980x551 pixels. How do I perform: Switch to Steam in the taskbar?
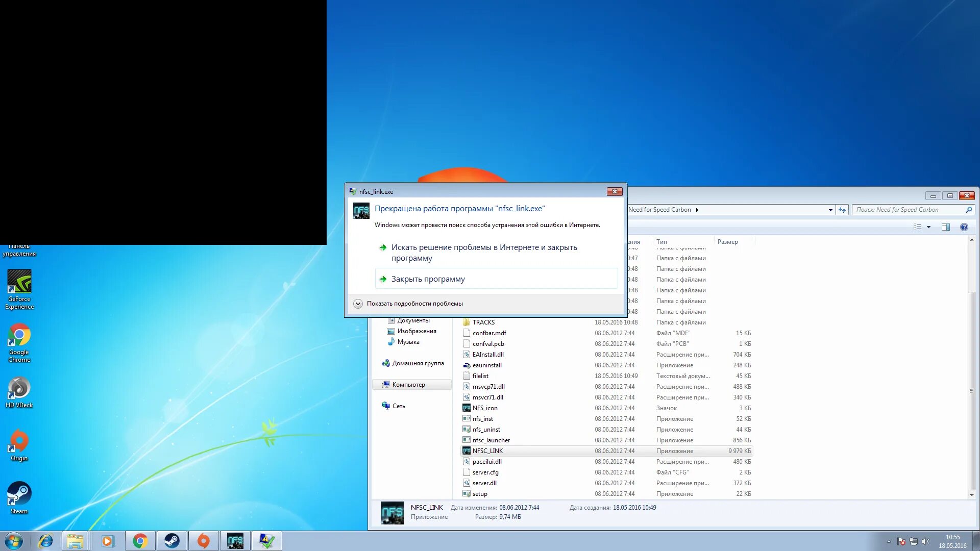[x=172, y=541]
